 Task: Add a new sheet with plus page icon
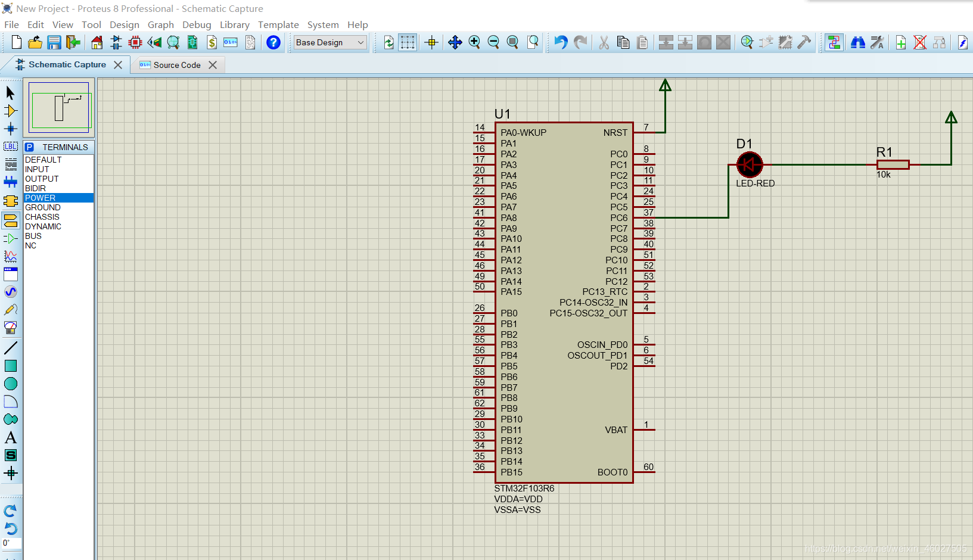tap(901, 42)
